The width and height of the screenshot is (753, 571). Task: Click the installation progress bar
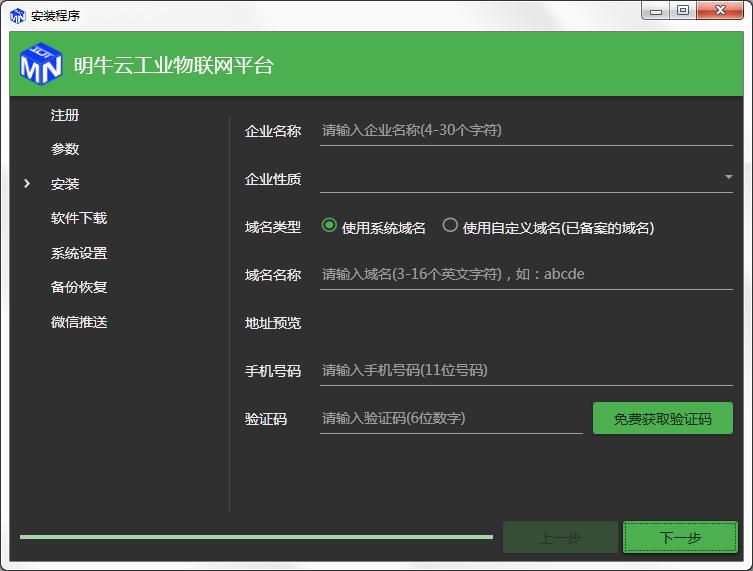pyautogui.click(x=256, y=537)
